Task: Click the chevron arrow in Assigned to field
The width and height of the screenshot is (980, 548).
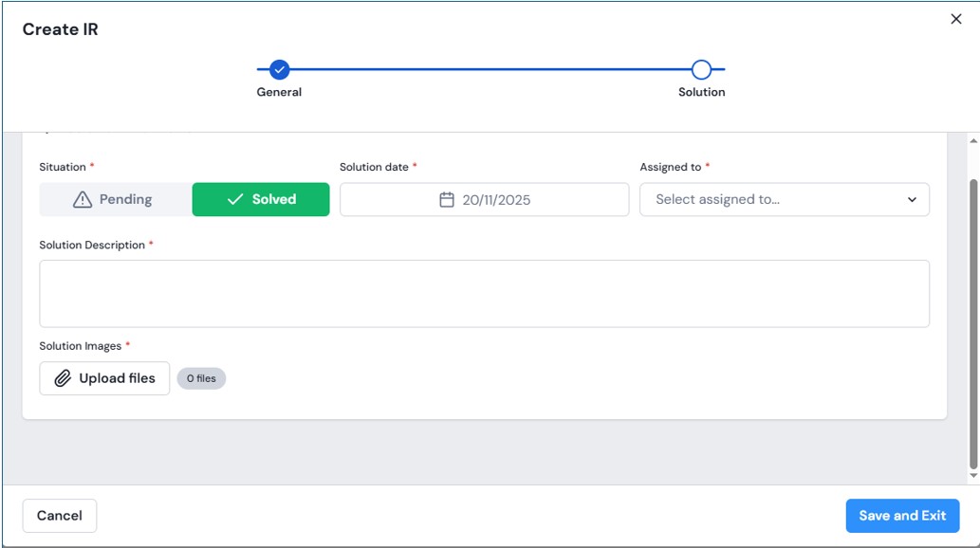Action: tap(912, 200)
